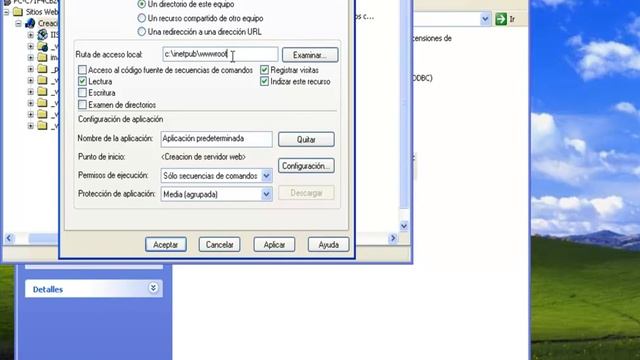Screen dimensions: 640x360
Task: Select 'Un recurso compartido de otro equipo'
Action: pyautogui.click(x=142, y=18)
